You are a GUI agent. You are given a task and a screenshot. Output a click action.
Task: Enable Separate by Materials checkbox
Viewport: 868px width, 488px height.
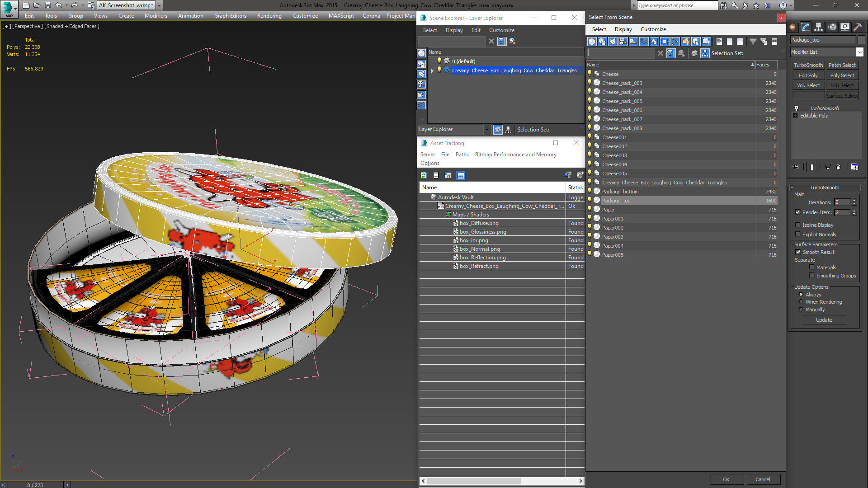tap(811, 267)
